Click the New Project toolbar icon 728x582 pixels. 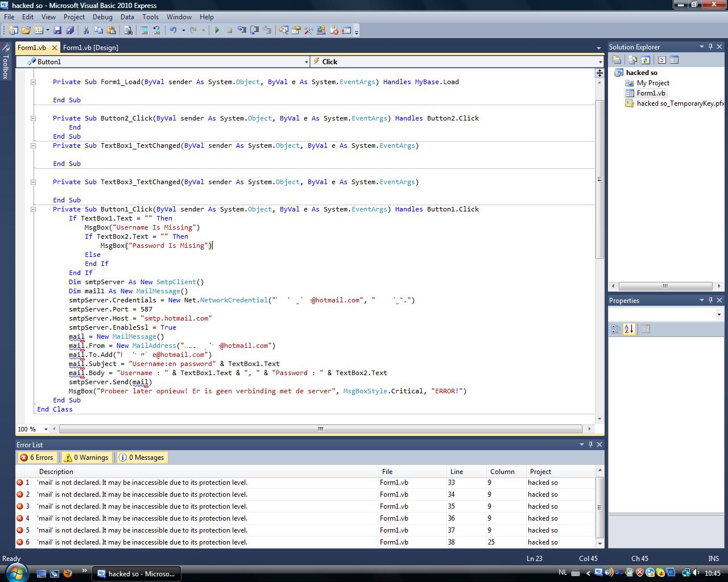click(13, 30)
